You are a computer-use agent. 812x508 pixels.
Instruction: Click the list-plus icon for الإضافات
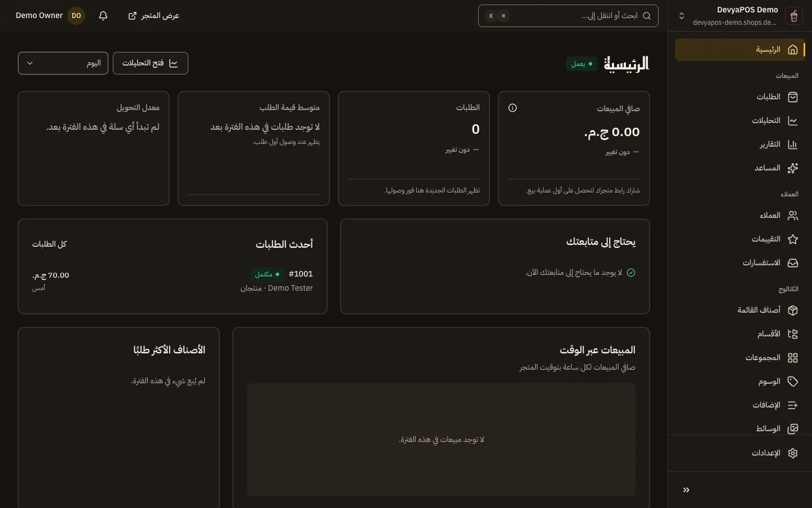pos(793,405)
